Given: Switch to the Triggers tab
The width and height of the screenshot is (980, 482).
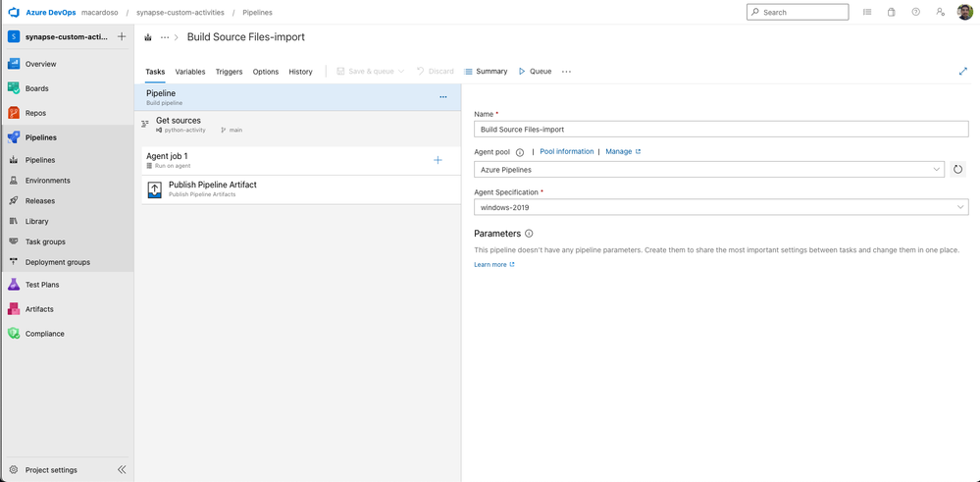Looking at the screenshot, I should pos(229,72).
